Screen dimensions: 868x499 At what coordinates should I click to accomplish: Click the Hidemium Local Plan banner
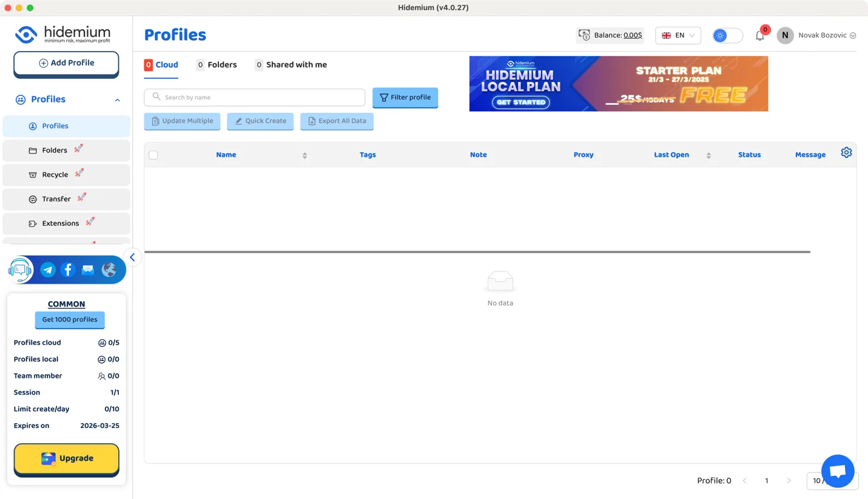tap(619, 84)
